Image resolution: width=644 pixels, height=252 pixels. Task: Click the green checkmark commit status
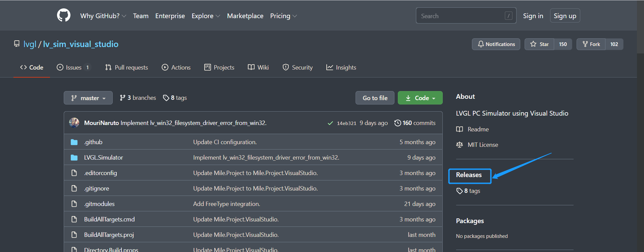[x=330, y=123]
